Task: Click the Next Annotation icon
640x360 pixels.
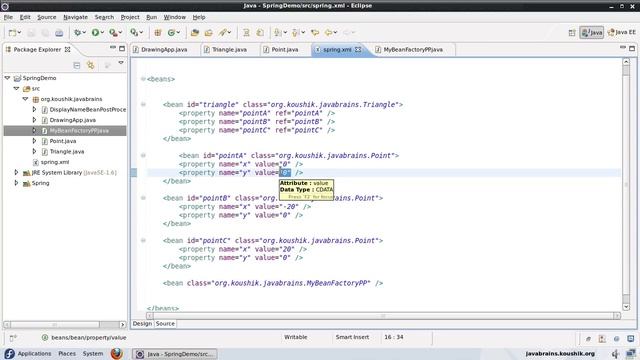Action: point(278,33)
